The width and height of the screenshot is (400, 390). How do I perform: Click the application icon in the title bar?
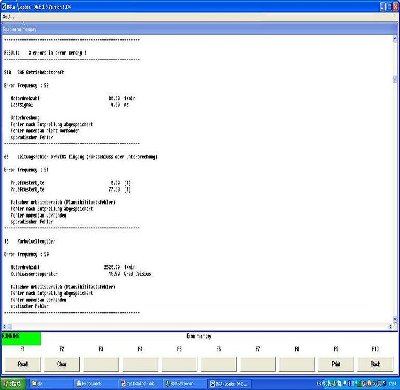4,7
